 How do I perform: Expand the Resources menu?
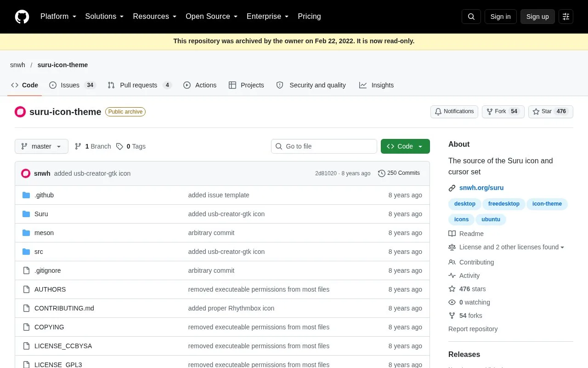pyautogui.click(x=155, y=17)
